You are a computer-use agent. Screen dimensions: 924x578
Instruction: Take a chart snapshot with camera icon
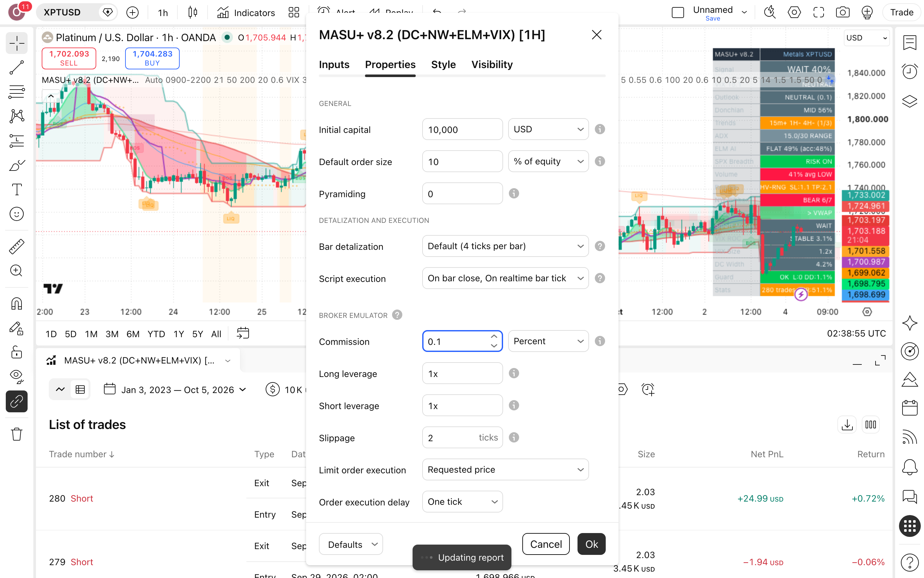coord(842,13)
